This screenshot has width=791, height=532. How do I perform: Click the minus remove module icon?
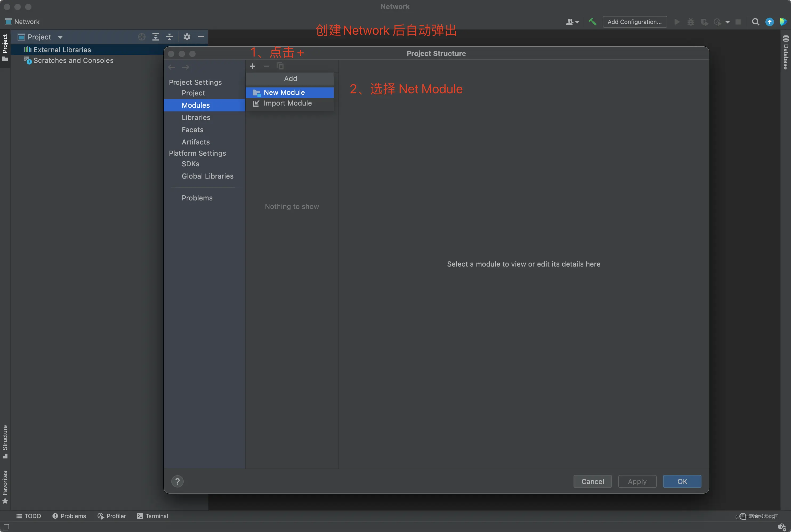267,66
